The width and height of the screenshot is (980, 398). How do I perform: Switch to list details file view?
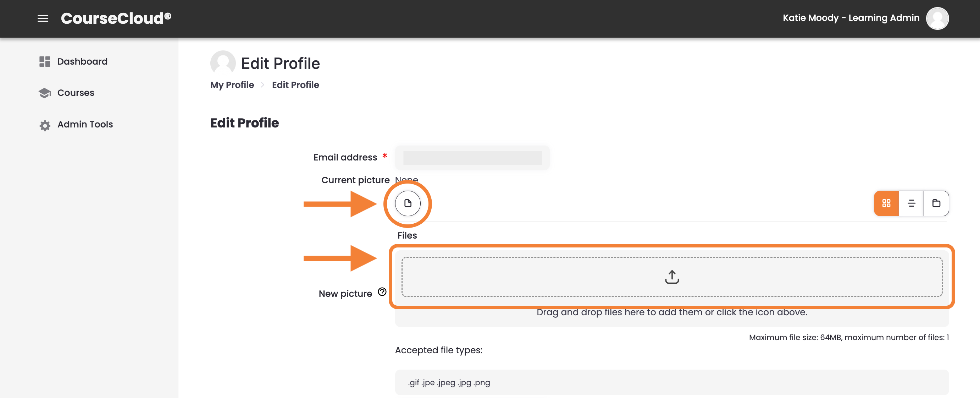pos(911,203)
